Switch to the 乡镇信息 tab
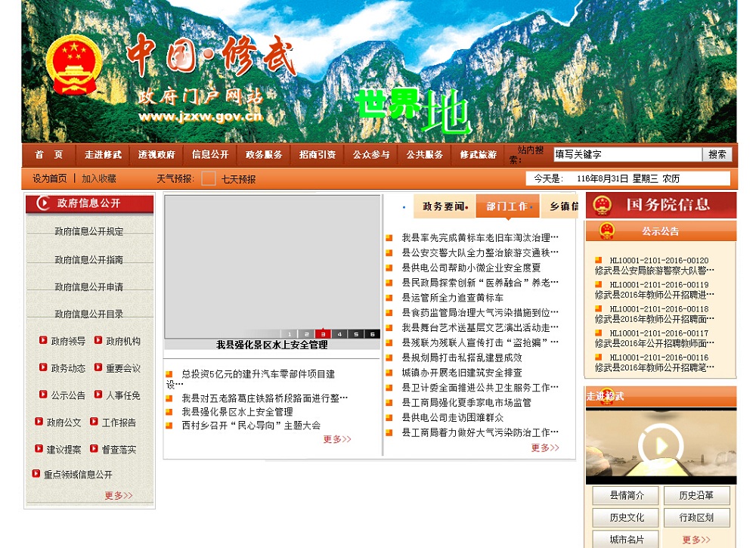 click(x=559, y=206)
